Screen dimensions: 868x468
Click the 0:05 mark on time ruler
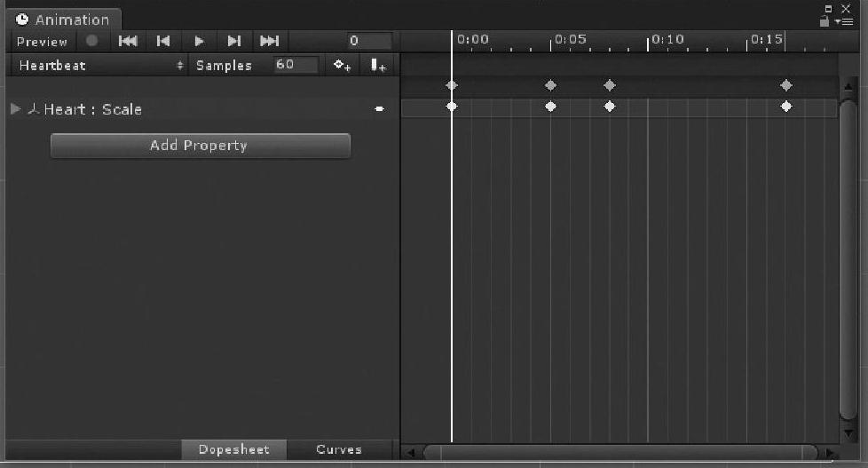click(570, 39)
